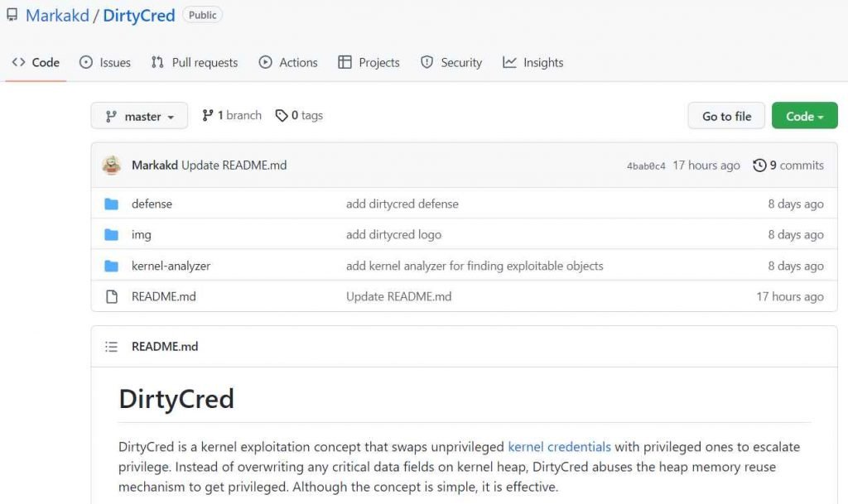View the 0 tags link
The image size is (848, 504).
(299, 116)
